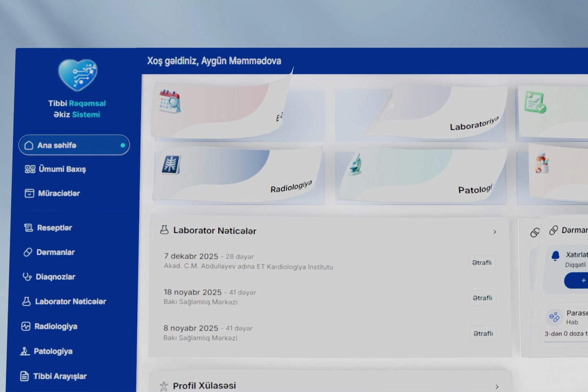The height and width of the screenshot is (392, 588).
Task: Click Ətraflı for the 18 noyabr 2025 result
Action: 482,298
